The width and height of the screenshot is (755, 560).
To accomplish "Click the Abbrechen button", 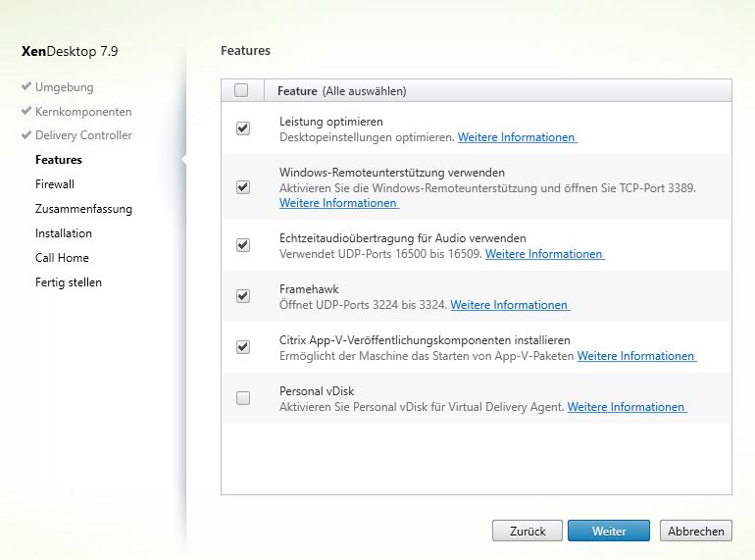I will (x=696, y=531).
